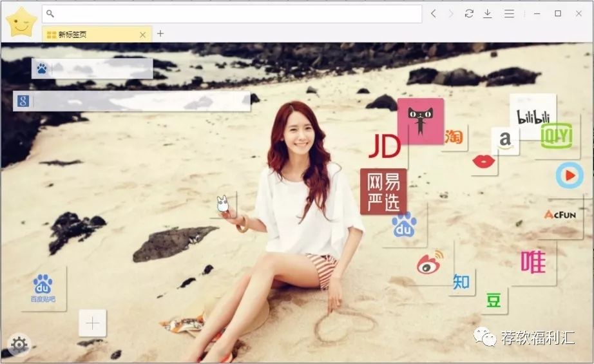
Task: Add a shortcut with the plus tile
Action: 92,323
